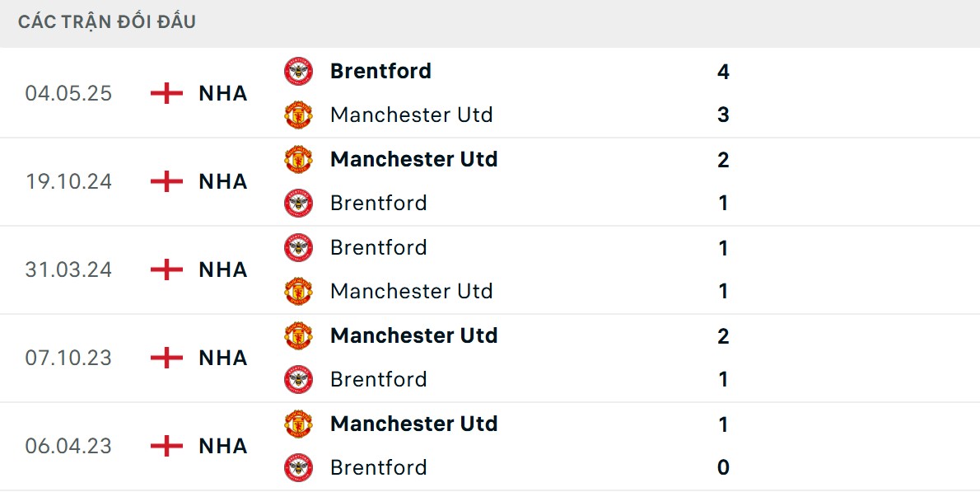Click Brentford crest in 06.04.23 match
This screenshot has height=492, width=980.
point(298,467)
